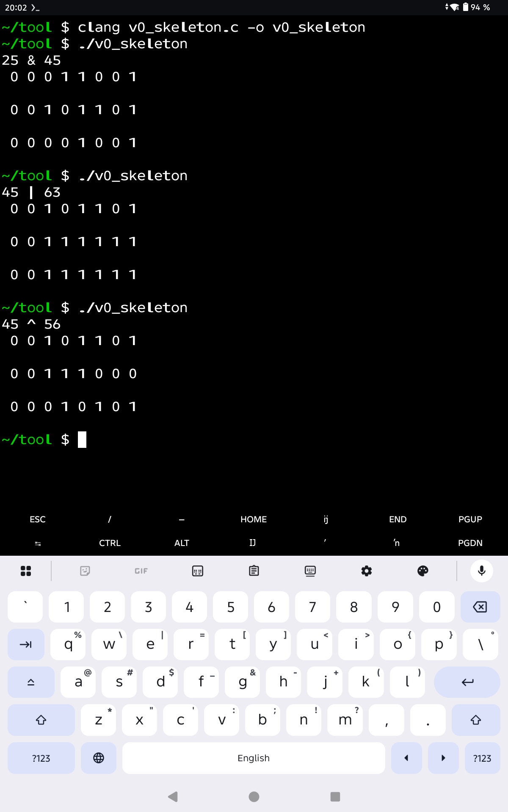The width and height of the screenshot is (508, 812).
Task: Open keyboard theme palette
Action: pyautogui.click(x=423, y=571)
